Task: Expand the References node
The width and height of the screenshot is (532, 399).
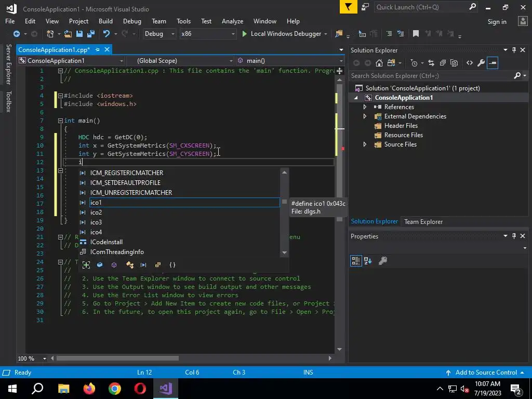Action: (x=365, y=107)
